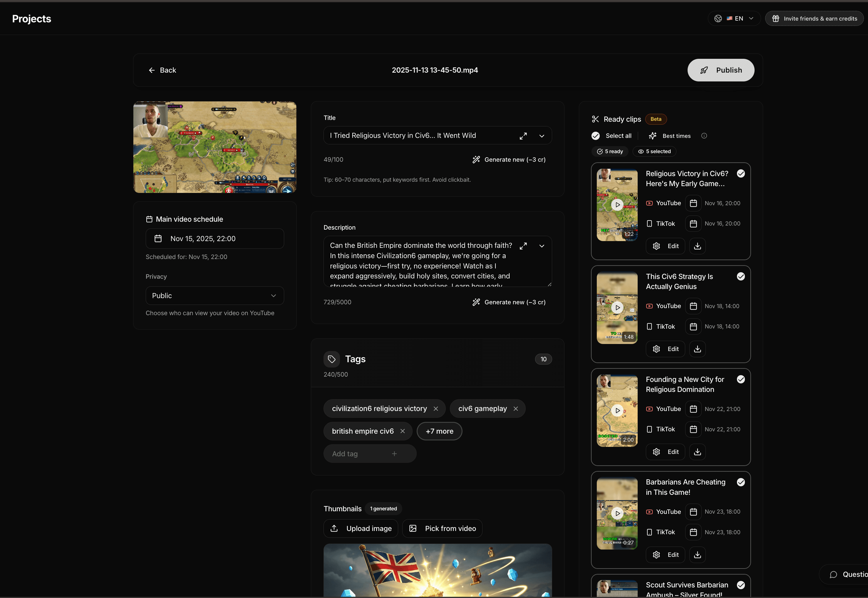This screenshot has height=598, width=868.
Task: Show the +7 more tags
Action: coord(439,431)
